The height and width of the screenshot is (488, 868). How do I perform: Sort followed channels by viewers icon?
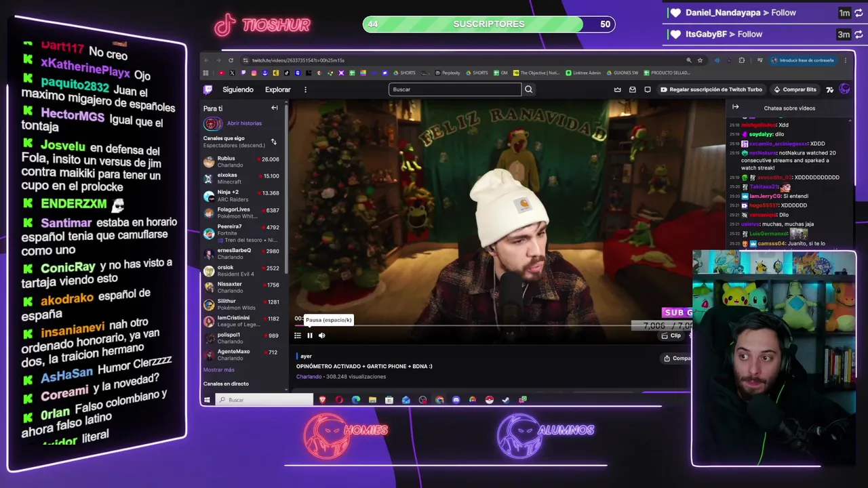(x=274, y=142)
